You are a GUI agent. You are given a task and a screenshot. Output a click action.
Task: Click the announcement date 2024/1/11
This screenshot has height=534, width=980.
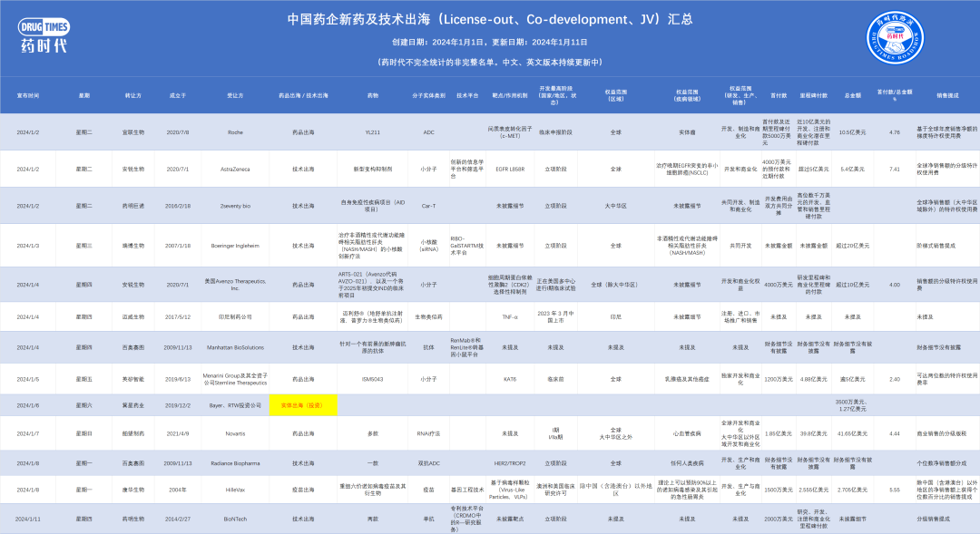(x=27, y=519)
